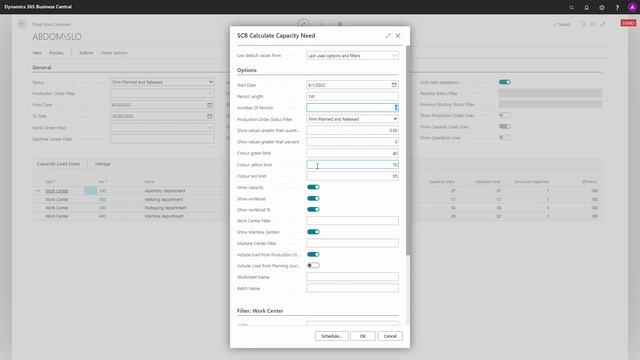640x360 pixels.
Task: Open the Fewer options menu on the background page
Action: pyautogui.click(x=114, y=53)
